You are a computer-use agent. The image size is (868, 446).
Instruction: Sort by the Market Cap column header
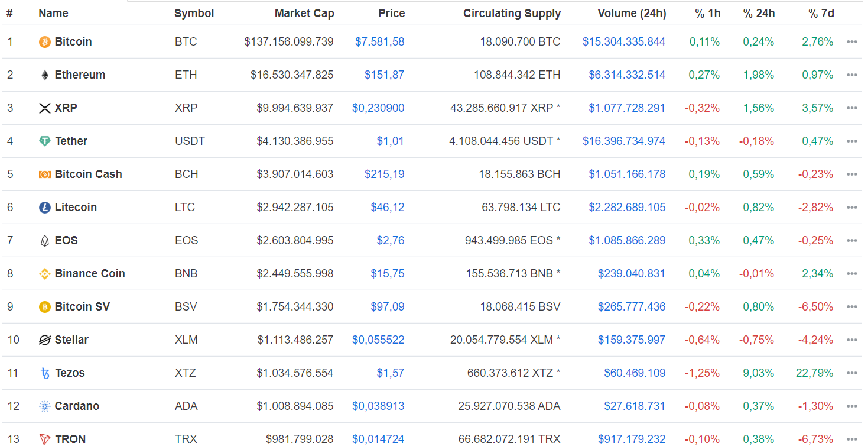tap(304, 13)
